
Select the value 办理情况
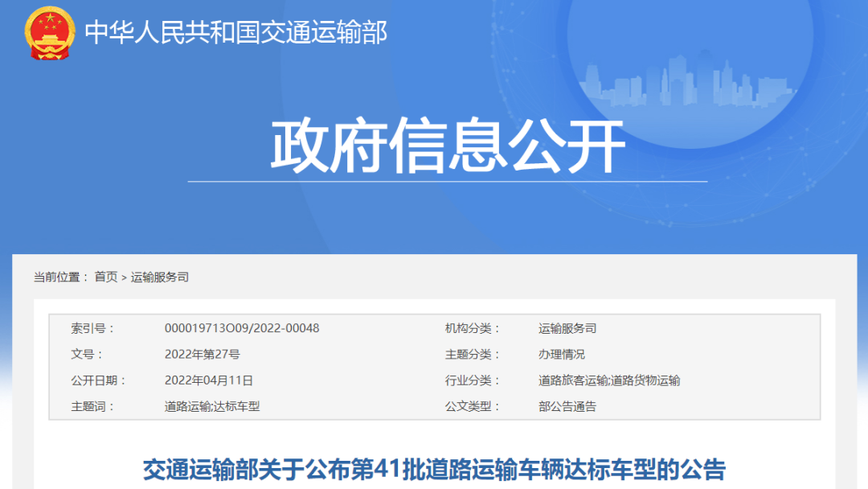tap(562, 355)
